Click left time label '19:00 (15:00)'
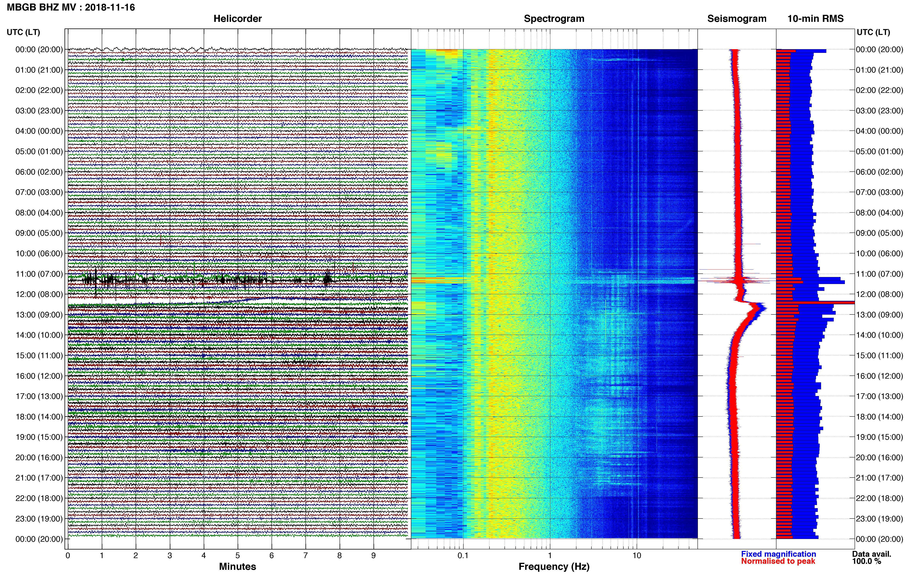Image resolution: width=924 pixels, height=578 pixels. pos(39,437)
